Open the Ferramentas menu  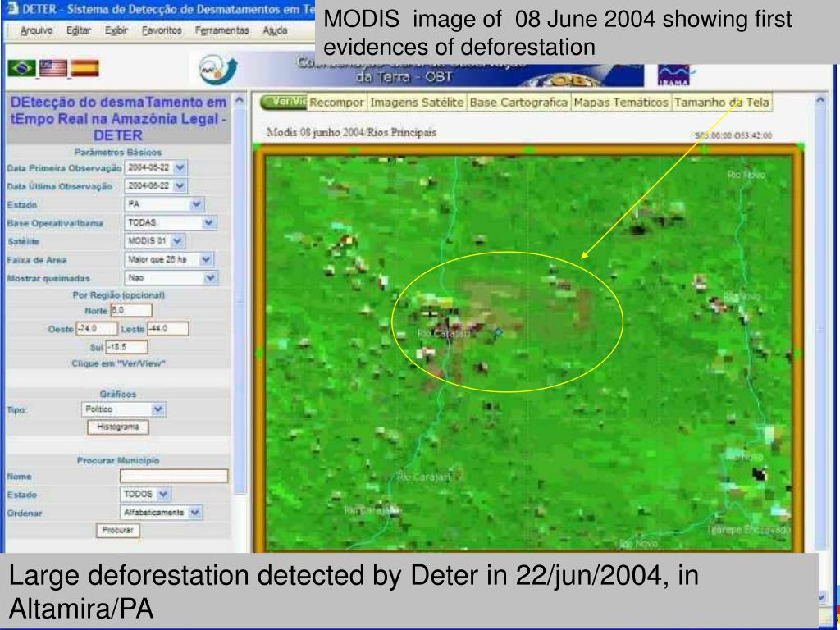pyautogui.click(x=221, y=30)
